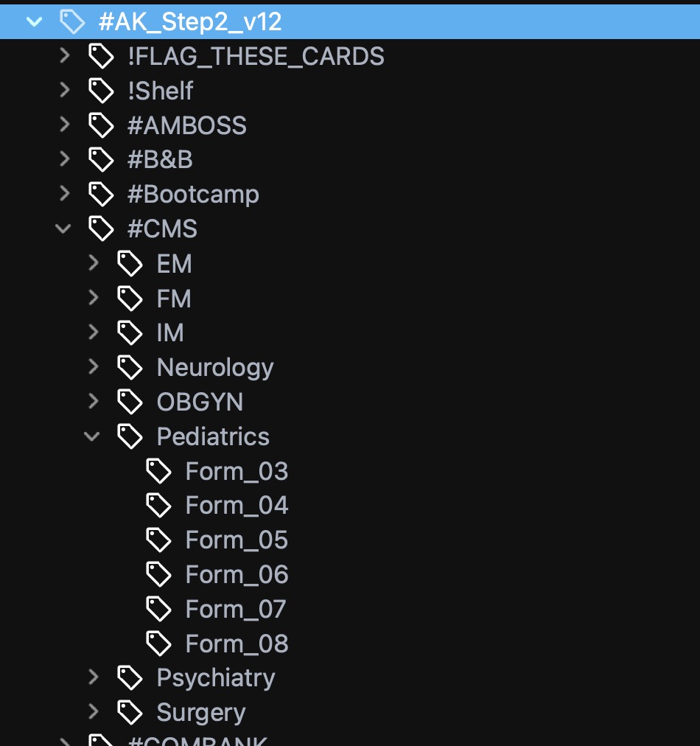The height and width of the screenshot is (746, 700).
Task: Collapse the Pediatrics subtag list
Action: (x=93, y=436)
